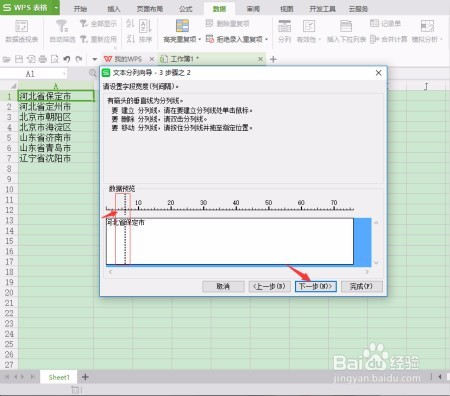The width and height of the screenshot is (450, 396).
Task: Expand the 有效性 dropdown arrow
Action: pyautogui.click(x=319, y=39)
